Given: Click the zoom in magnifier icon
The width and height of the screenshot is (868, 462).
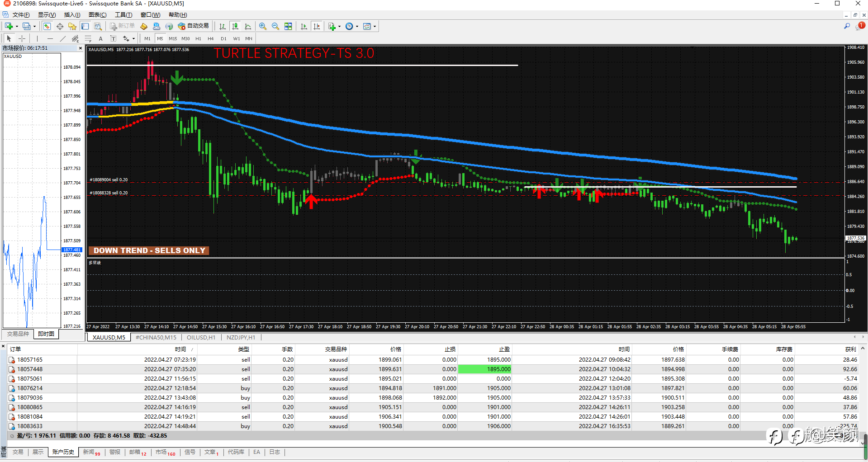Looking at the screenshot, I should click(262, 26).
